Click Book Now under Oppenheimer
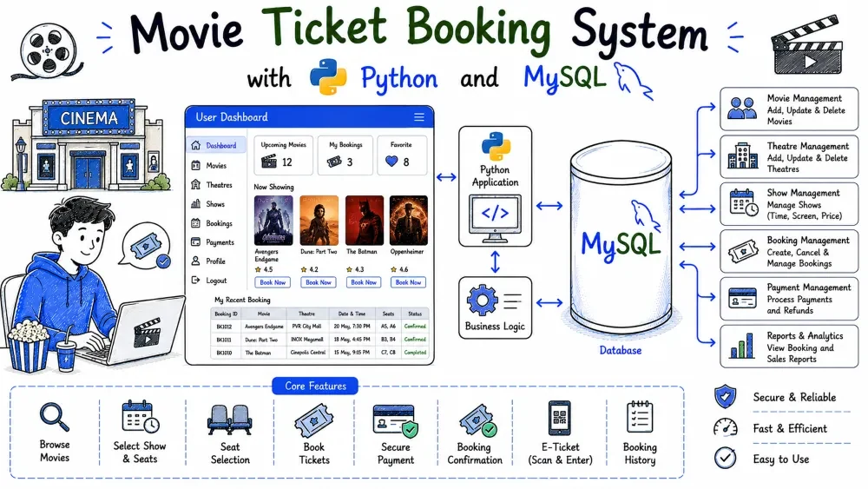The width and height of the screenshot is (868, 489). [x=409, y=282]
